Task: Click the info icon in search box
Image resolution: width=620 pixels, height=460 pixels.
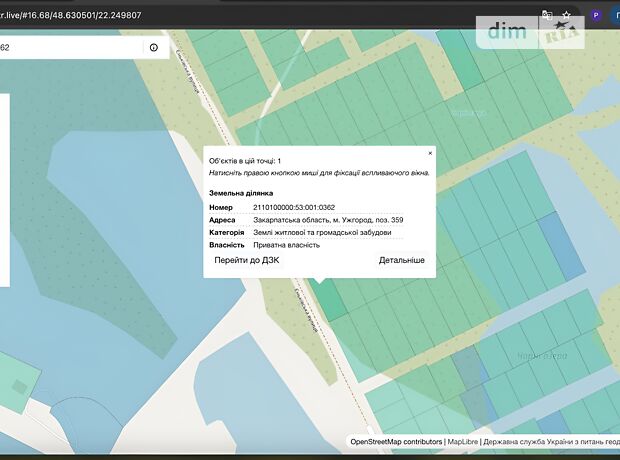Action: (154, 47)
